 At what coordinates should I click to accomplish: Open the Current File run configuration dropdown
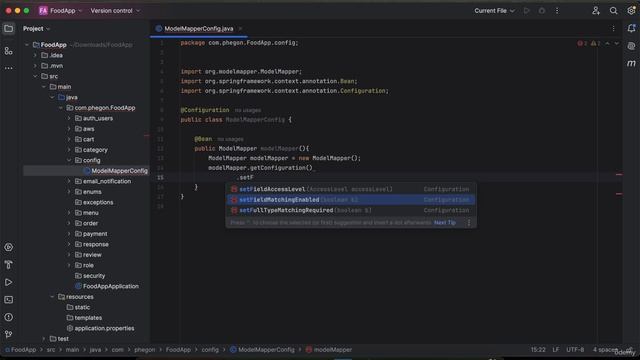tap(494, 11)
